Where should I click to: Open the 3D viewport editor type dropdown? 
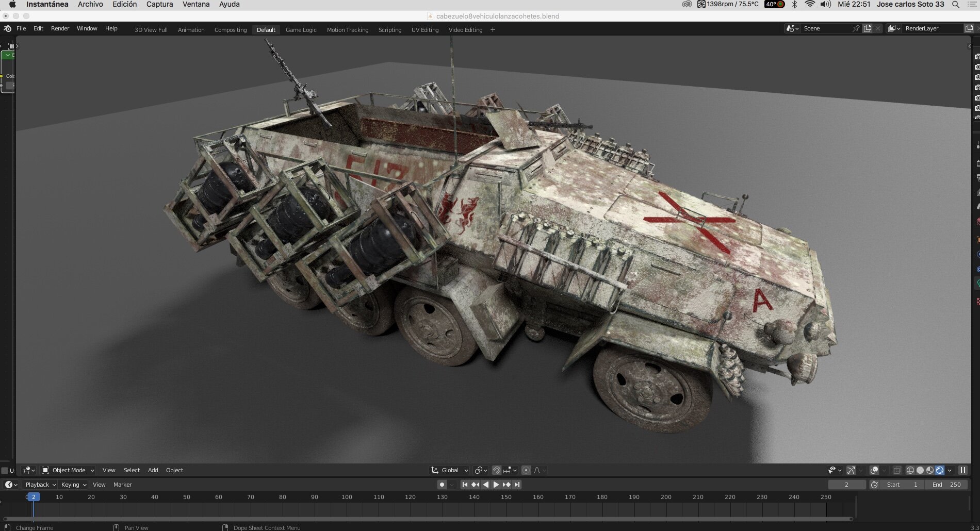coord(29,470)
